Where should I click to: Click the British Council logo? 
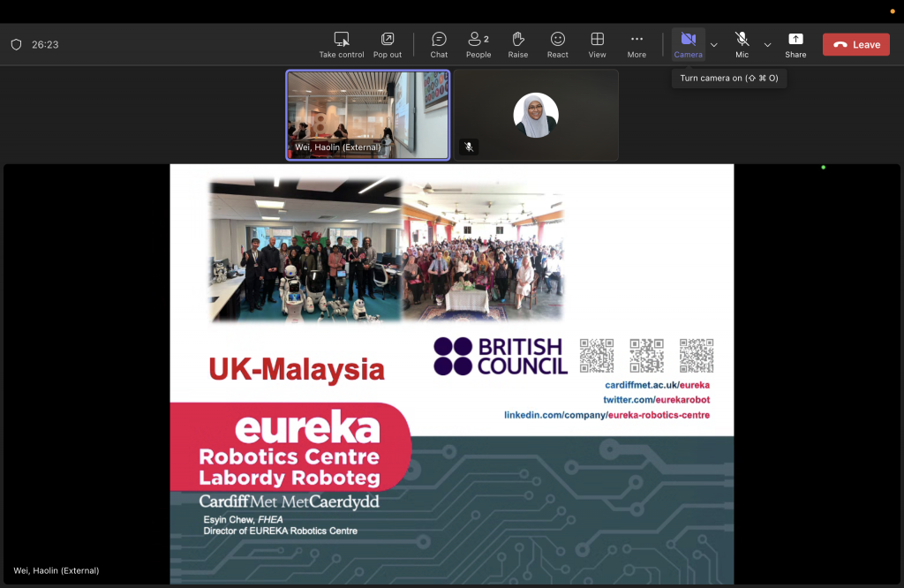501,357
